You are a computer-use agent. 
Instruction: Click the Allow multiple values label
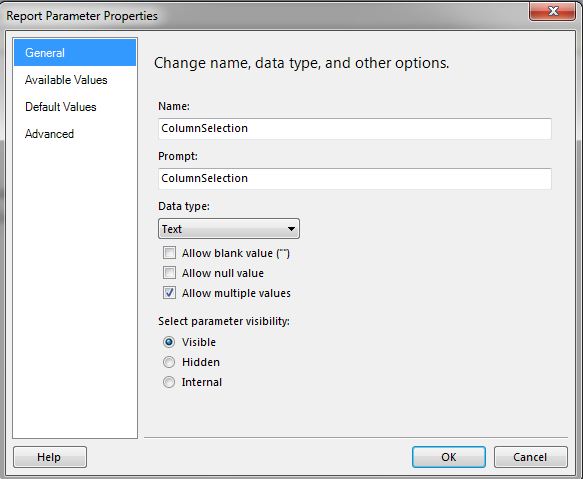(x=236, y=293)
